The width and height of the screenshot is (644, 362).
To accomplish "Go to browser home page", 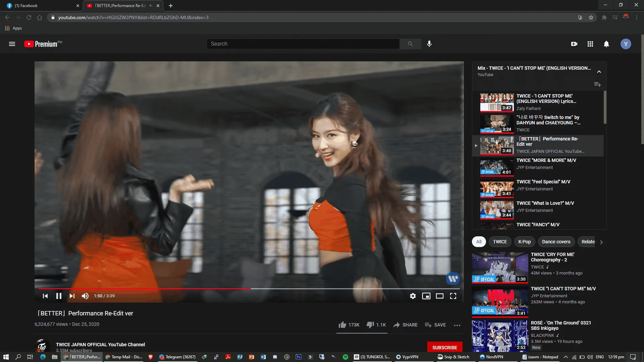I will 40,17.
